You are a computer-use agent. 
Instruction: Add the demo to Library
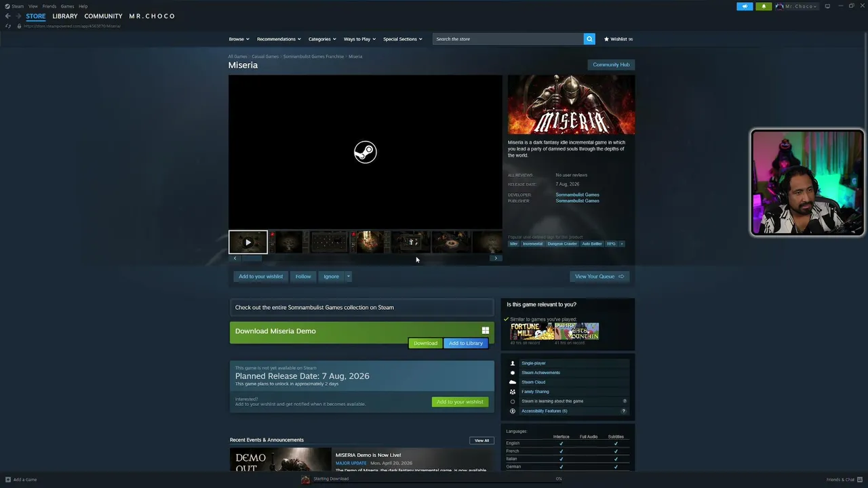(466, 343)
